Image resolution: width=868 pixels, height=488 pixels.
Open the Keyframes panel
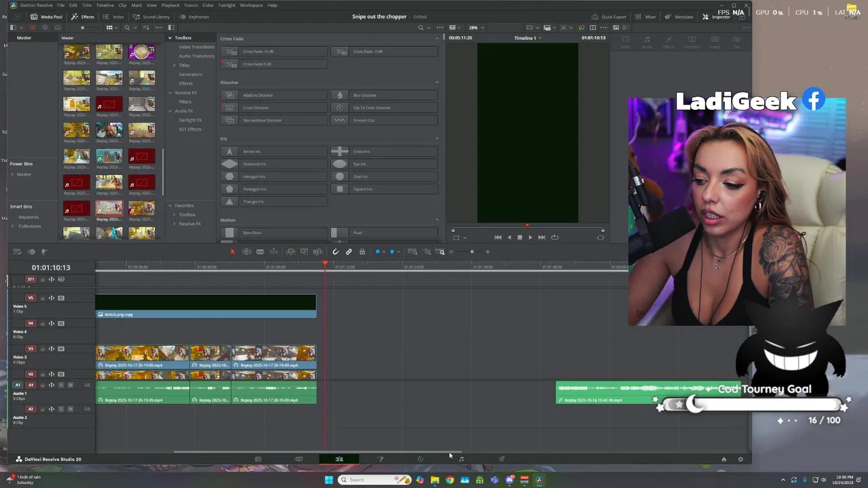195,17
